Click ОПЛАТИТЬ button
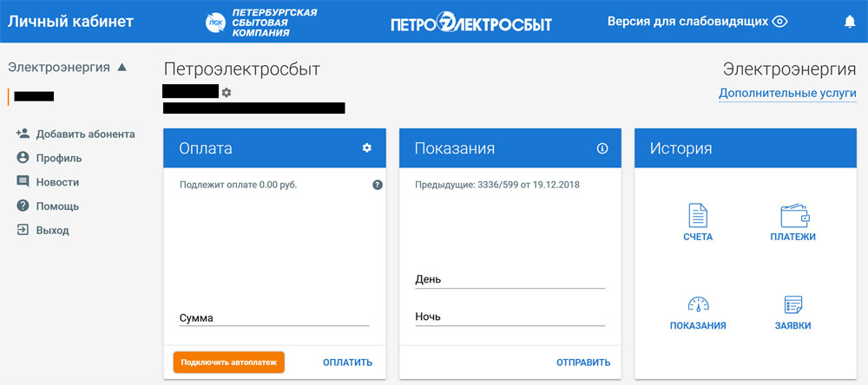Image resolution: width=868 pixels, height=385 pixels. (347, 362)
